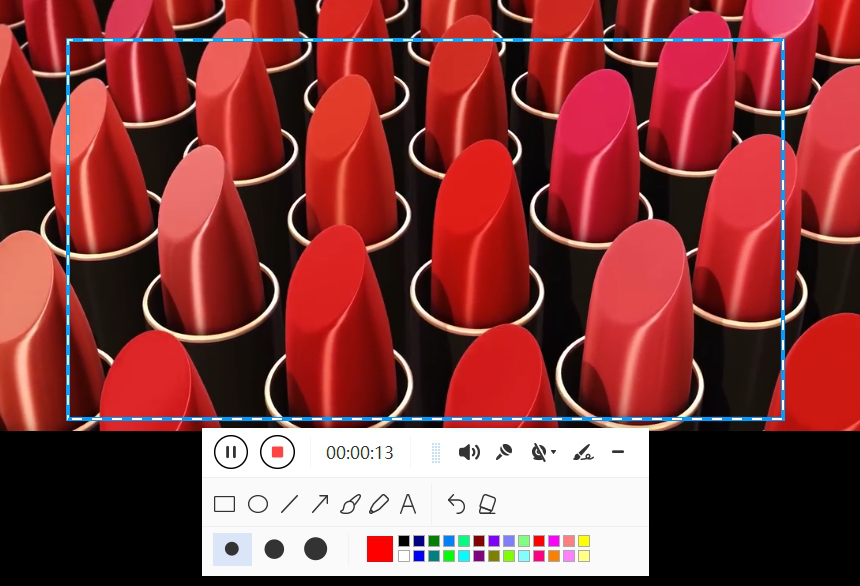Pick the pale light green swatch
This screenshot has width=860, height=586.
[524, 542]
